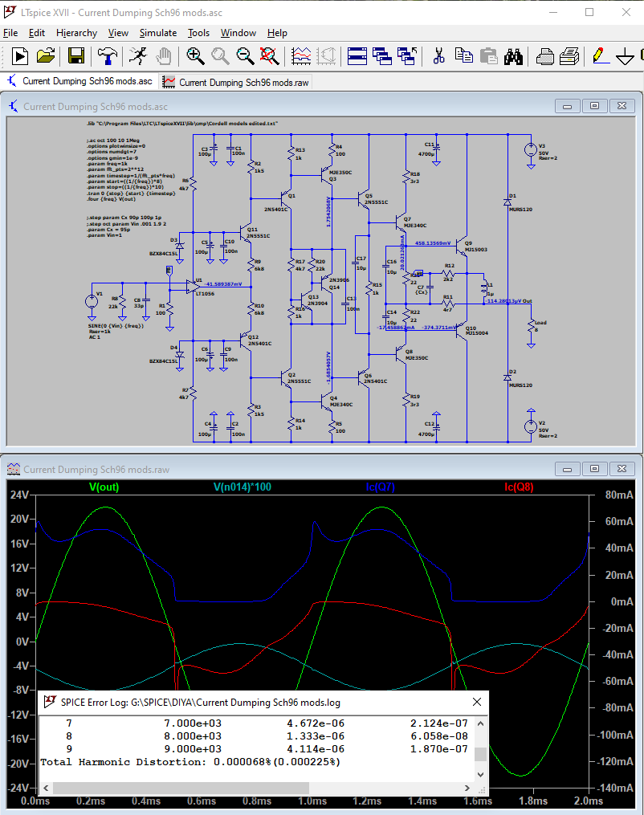Click the LT1056 op-amp U1 symbol

coord(194,287)
